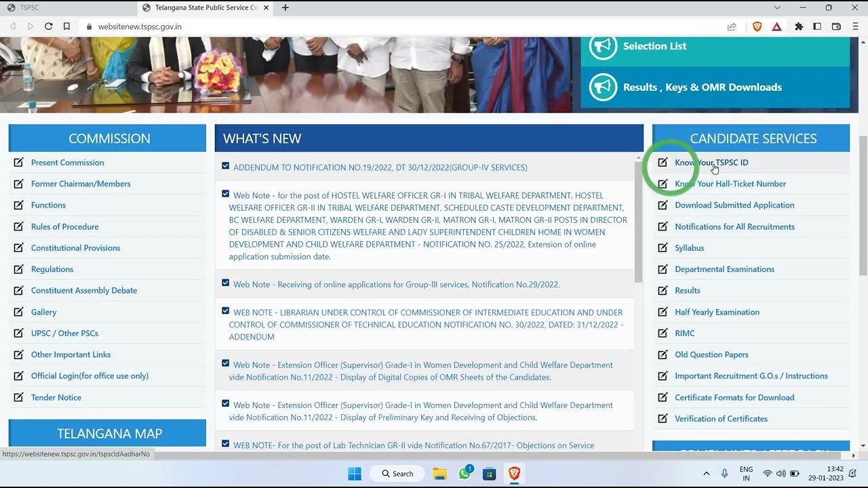868x488 pixels.
Task: Open Old Question Papers link
Action: click(711, 354)
